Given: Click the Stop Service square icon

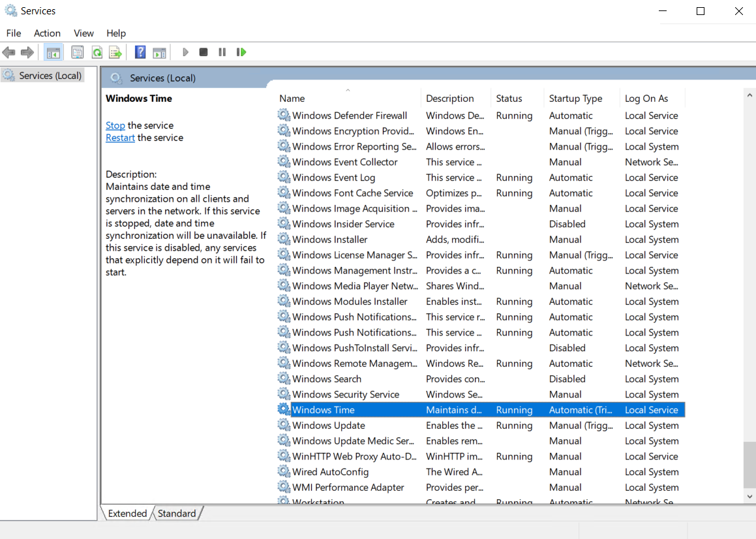Looking at the screenshot, I should pyautogui.click(x=204, y=52).
